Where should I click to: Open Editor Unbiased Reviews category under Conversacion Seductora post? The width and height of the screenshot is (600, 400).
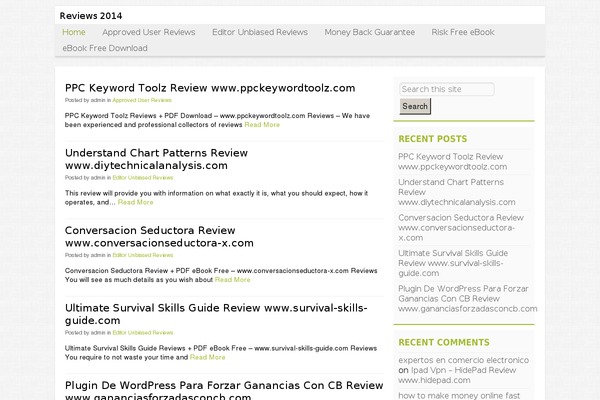[143, 255]
